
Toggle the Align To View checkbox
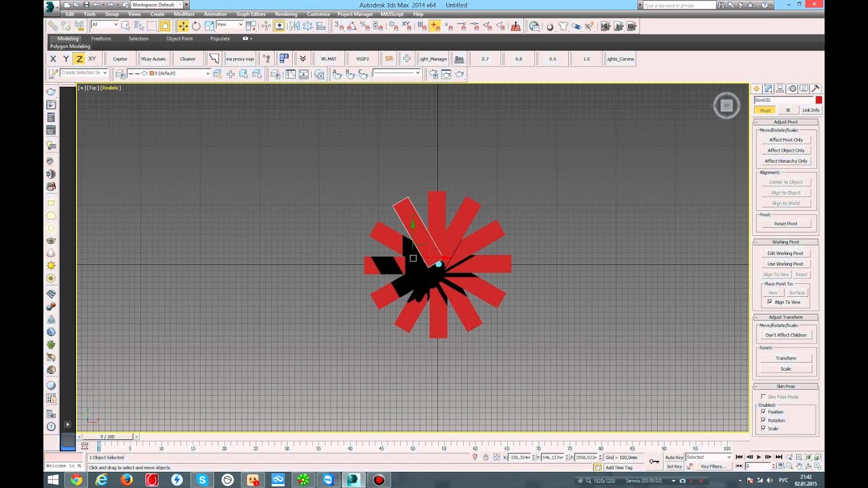click(770, 302)
